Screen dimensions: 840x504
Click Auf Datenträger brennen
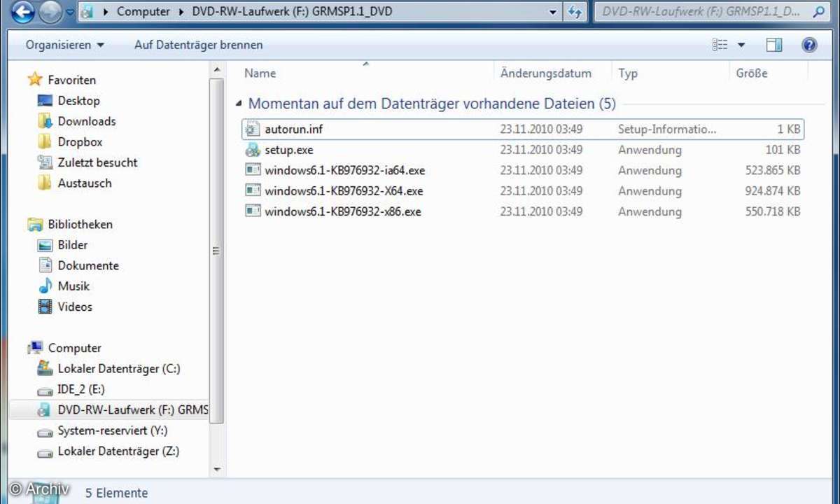(199, 45)
